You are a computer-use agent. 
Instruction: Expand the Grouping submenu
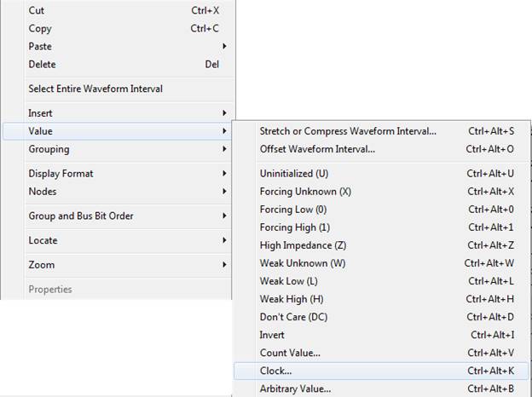49,149
